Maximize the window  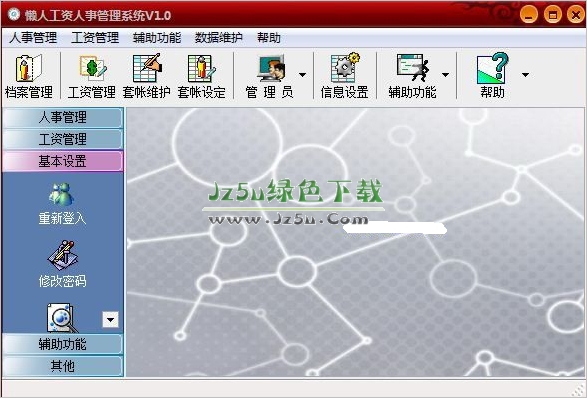click(553, 15)
